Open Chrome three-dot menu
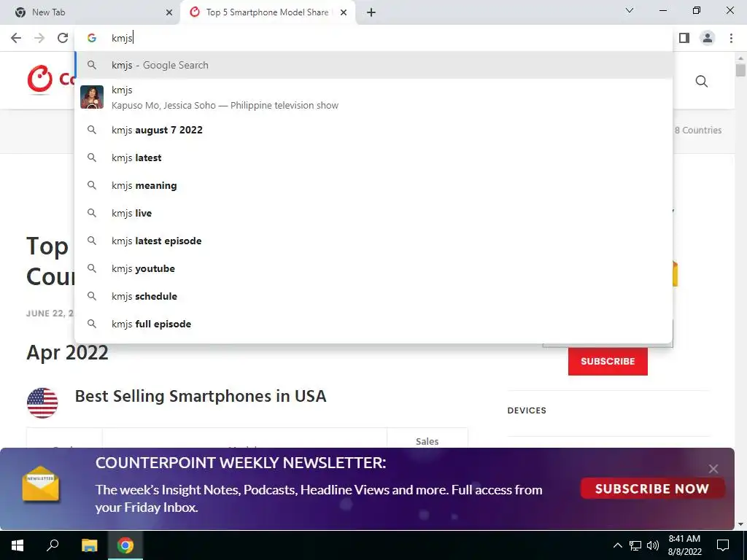The image size is (747, 560). pyautogui.click(x=731, y=38)
